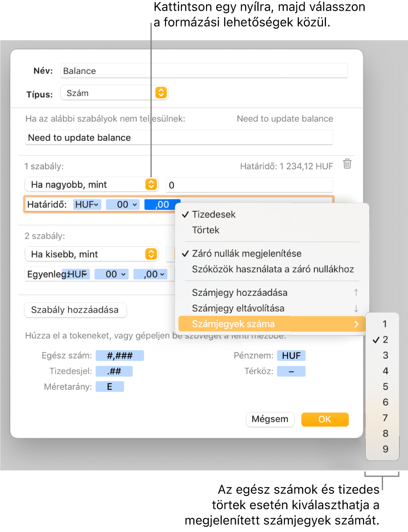Click the '1 szabály:' label
The height and width of the screenshot is (532, 408).
[44, 166]
